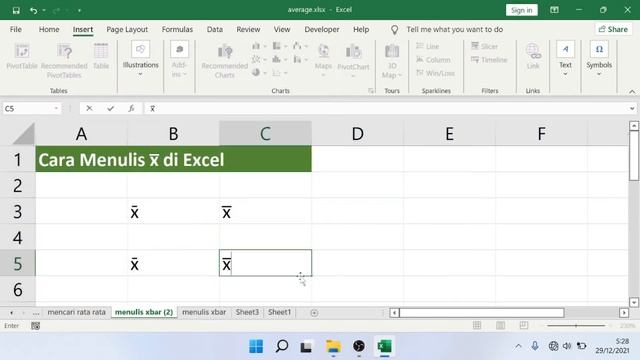The height and width of the screenshot is (360, 640).
Task: Click the clock showing 29/12/2021
Action: [x=611, y=346]
